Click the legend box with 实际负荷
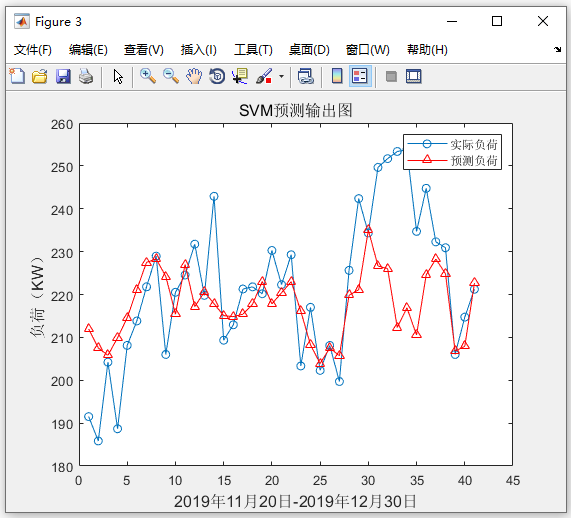 tap(452, 152)
